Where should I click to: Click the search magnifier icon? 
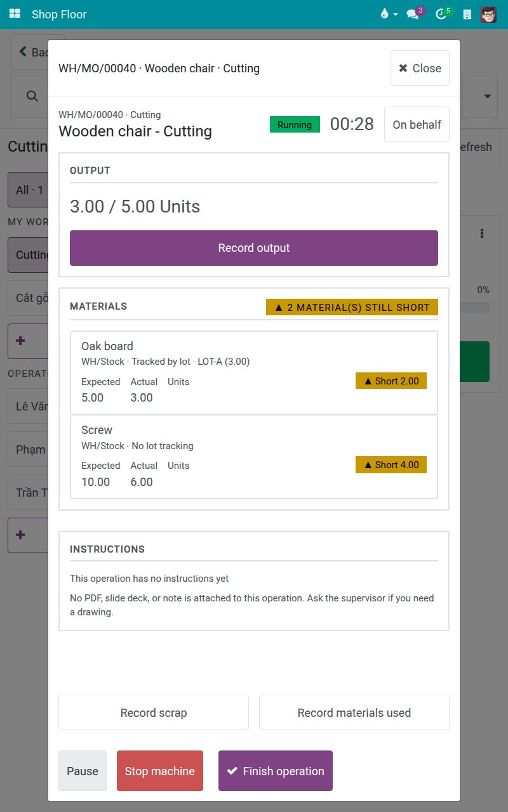(x=32, y=96)
